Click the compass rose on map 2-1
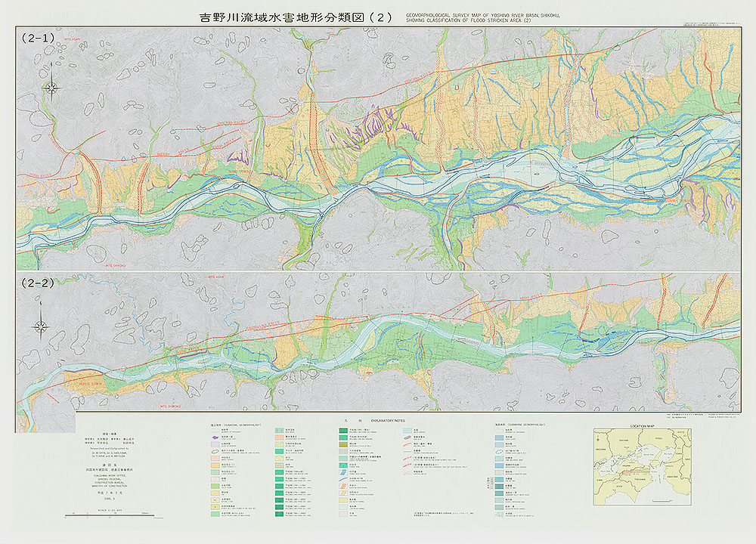 [51, 88]
